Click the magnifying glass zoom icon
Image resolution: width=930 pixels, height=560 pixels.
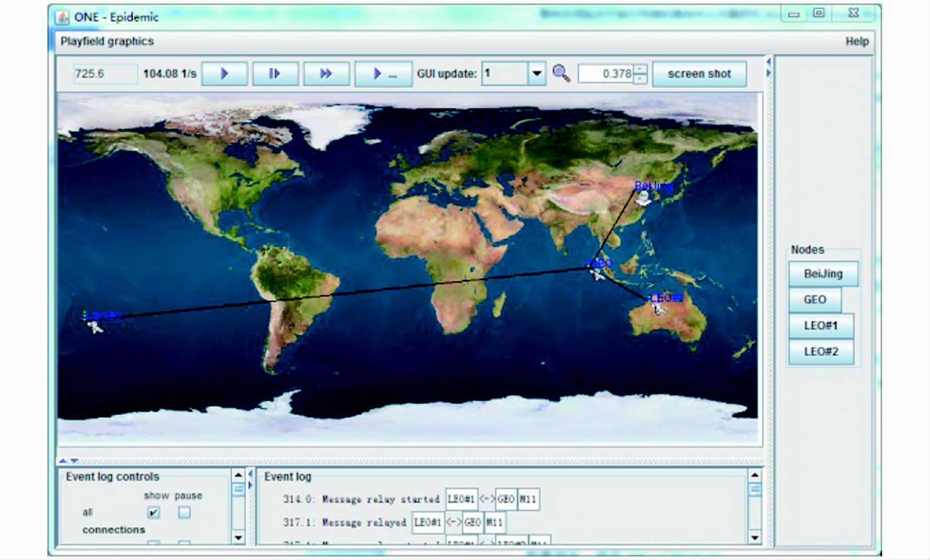561,74
